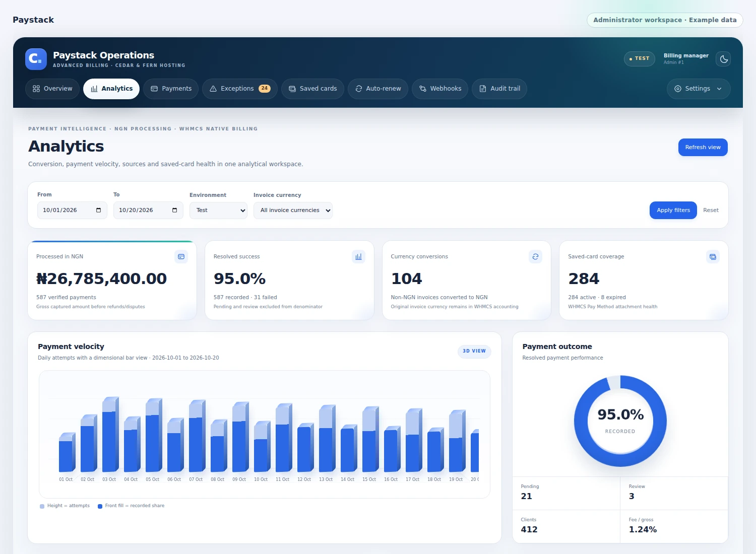Apply the selected filters
The height and width of the screenshot is (554, 756).
(x=673, y=210)
